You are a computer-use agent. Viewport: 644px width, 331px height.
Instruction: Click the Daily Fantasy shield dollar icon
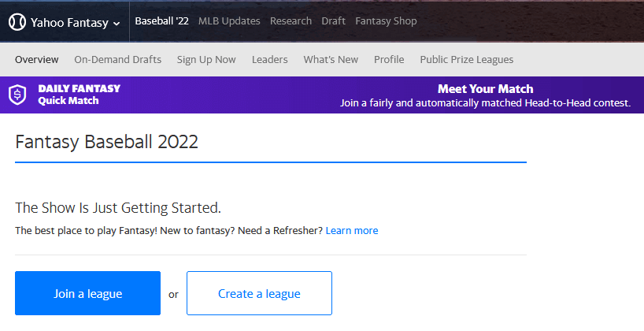click(17, 95)
